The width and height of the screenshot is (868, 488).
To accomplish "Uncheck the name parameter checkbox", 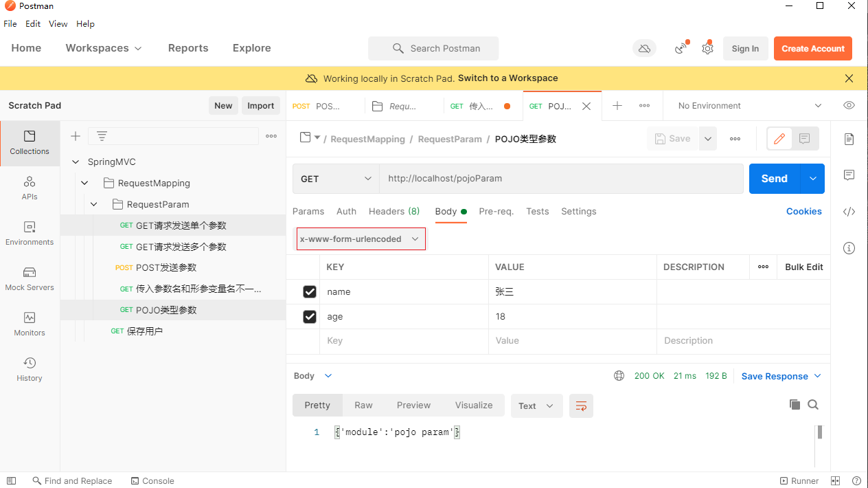I will point(310,292).
